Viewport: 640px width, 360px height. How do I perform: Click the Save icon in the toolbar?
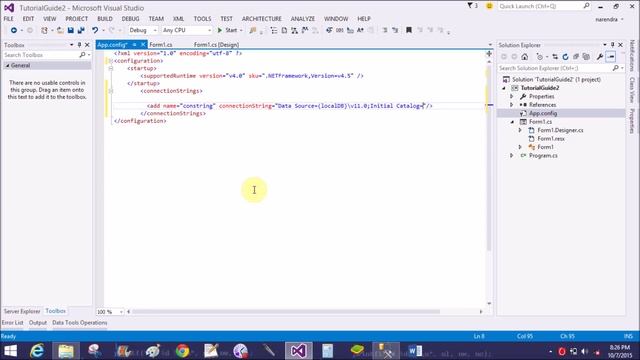coord(71,30)
